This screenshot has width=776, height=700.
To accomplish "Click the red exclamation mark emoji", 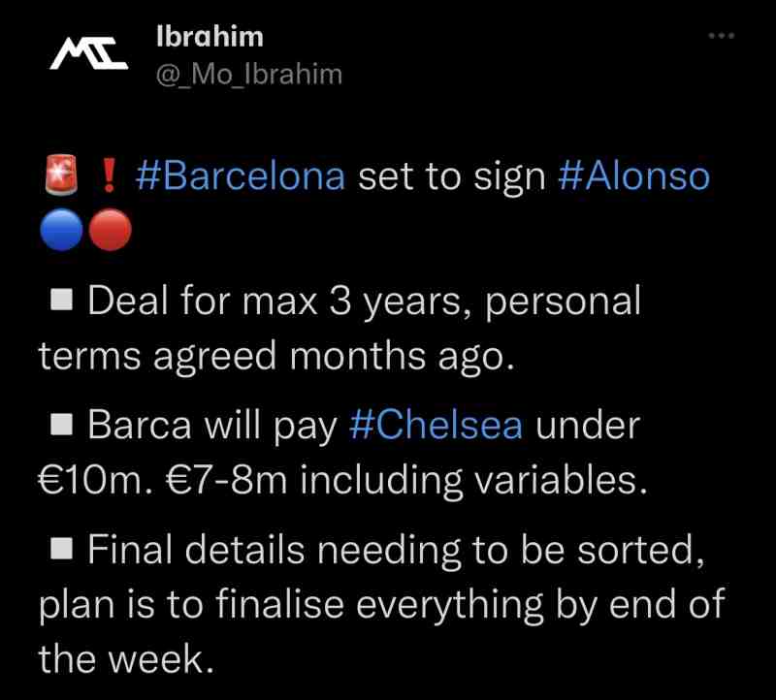I will coord(110,176).
